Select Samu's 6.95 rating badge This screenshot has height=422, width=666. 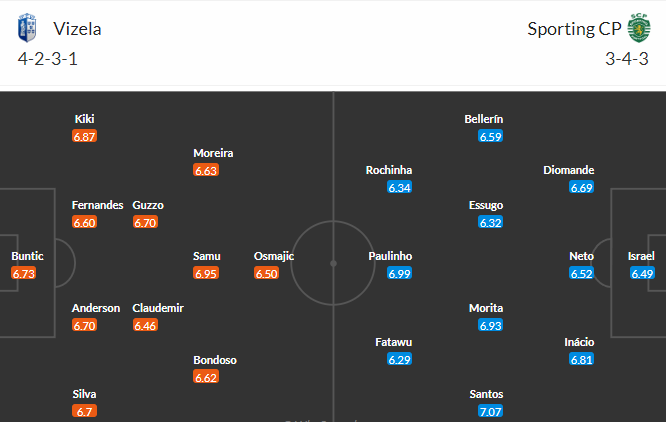click(x=206, y=273)
